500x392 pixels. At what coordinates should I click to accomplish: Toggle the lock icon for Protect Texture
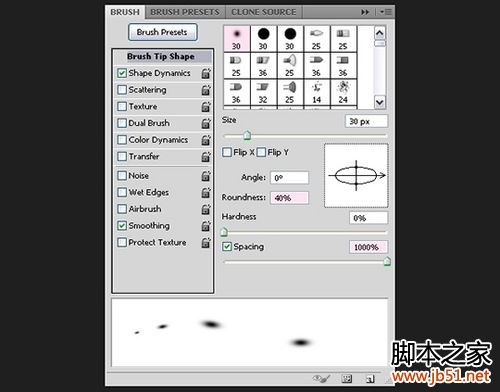206,242
